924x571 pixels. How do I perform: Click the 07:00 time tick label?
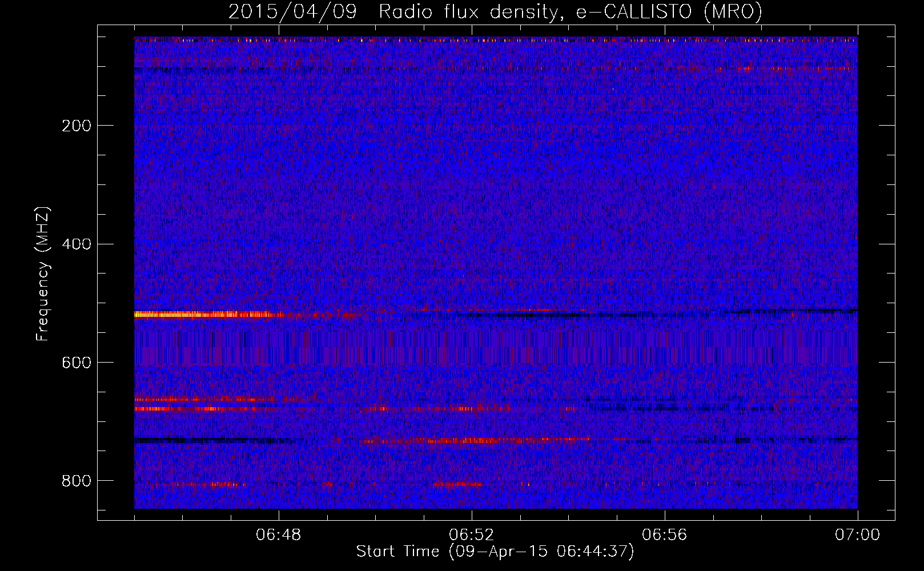click(858, 535)
